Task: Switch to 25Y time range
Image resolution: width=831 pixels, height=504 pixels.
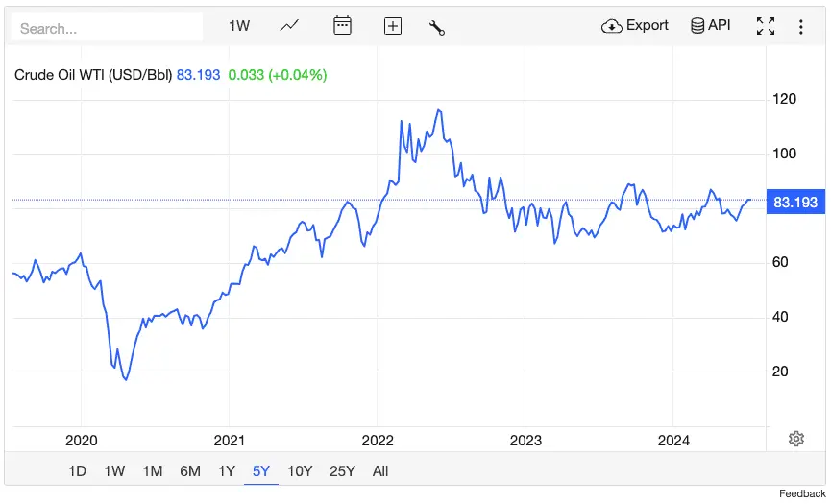Action: pos(342,470)
